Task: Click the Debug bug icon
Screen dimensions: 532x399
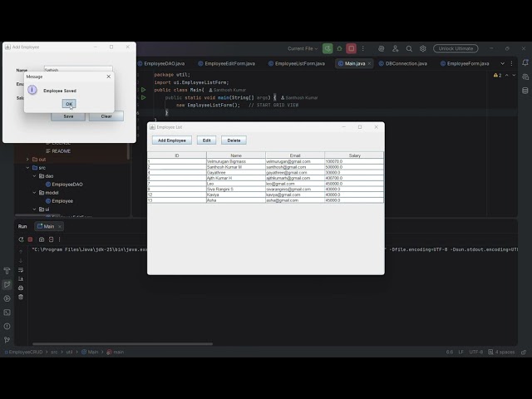Action: (339, 48)
